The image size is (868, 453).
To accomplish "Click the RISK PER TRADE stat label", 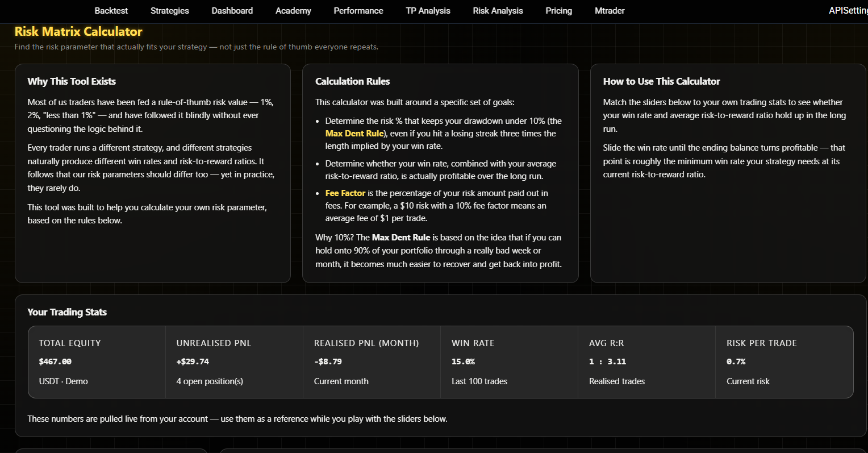I will 762,343.
